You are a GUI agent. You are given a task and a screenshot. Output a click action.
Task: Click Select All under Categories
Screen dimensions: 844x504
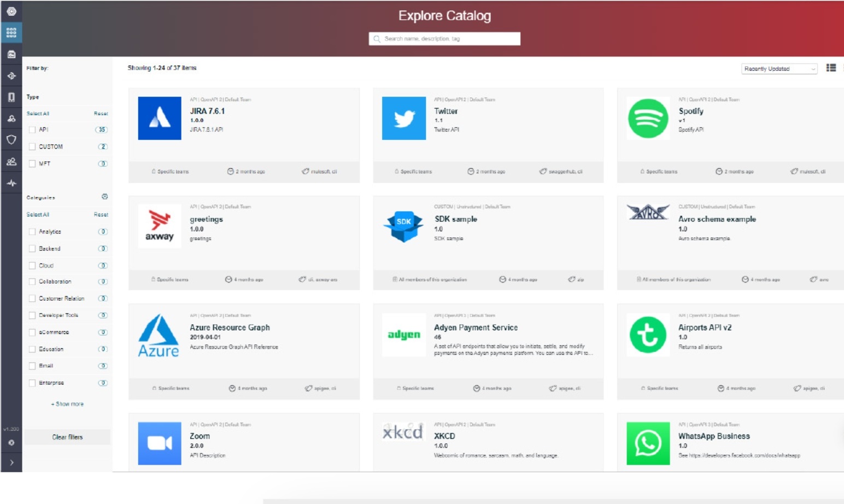coord(38,215)
